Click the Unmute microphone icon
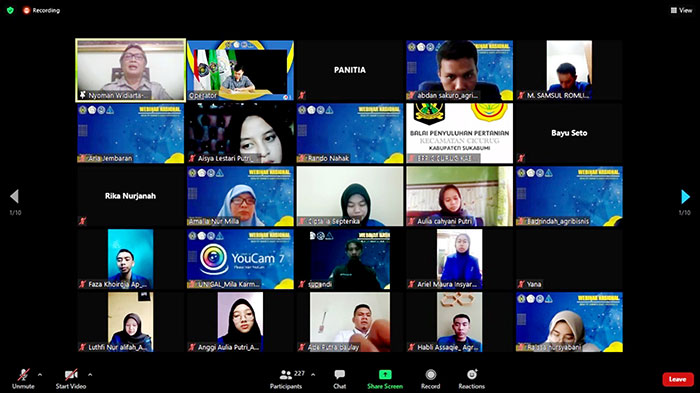 23,375
